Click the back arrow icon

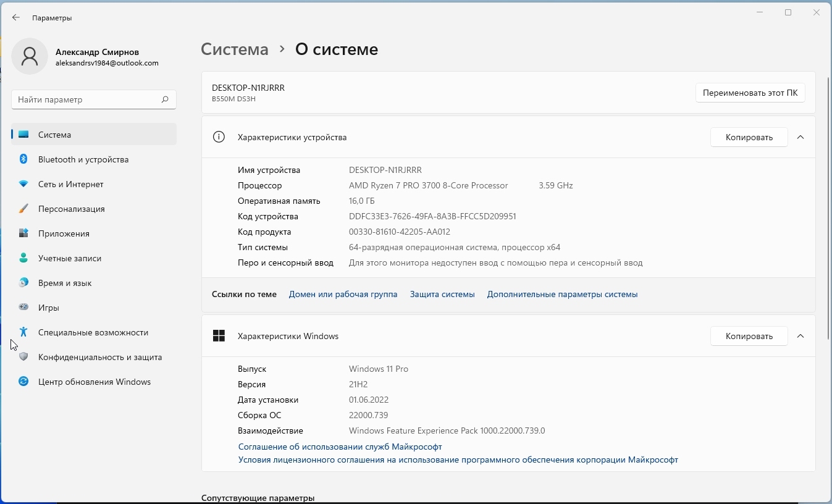[x=16, y=18]
